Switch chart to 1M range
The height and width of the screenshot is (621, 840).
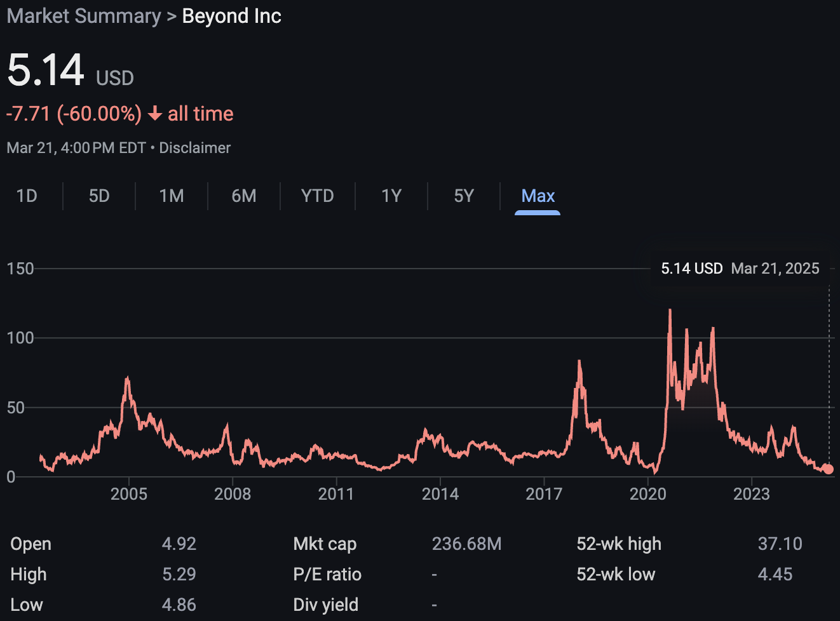pos(172,196)
